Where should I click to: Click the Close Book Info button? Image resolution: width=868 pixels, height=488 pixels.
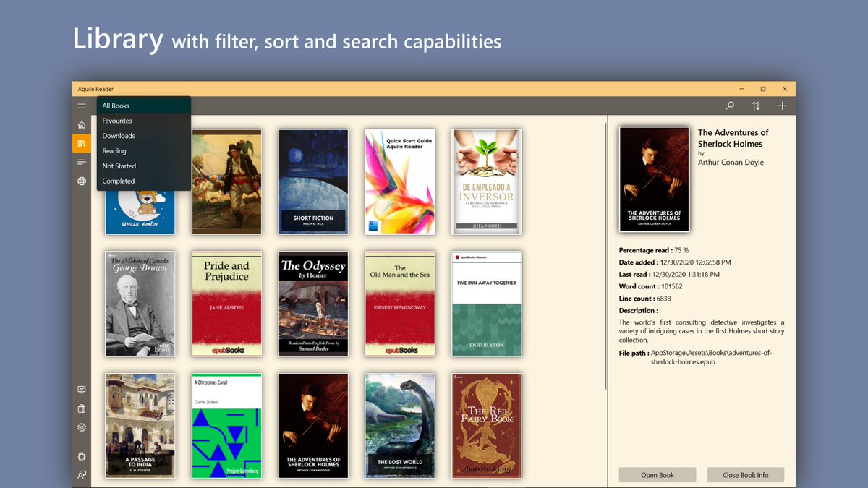[x=746, y=475]
